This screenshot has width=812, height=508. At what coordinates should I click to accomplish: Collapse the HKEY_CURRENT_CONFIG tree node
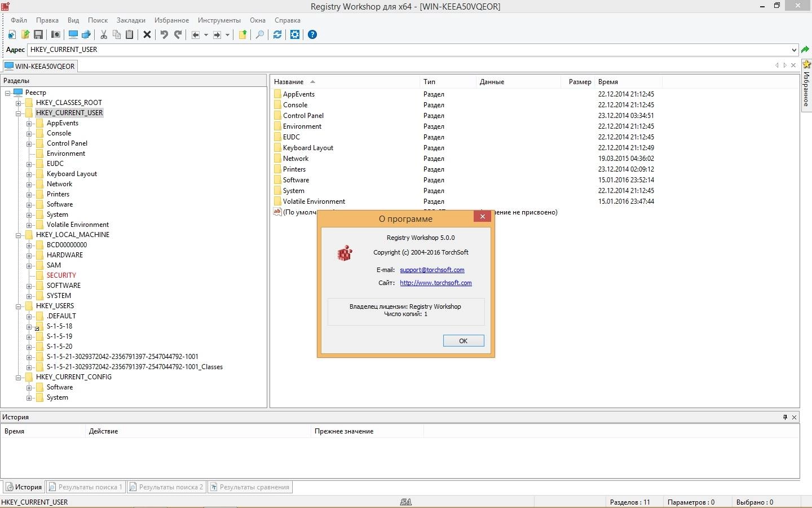point(18,377)
